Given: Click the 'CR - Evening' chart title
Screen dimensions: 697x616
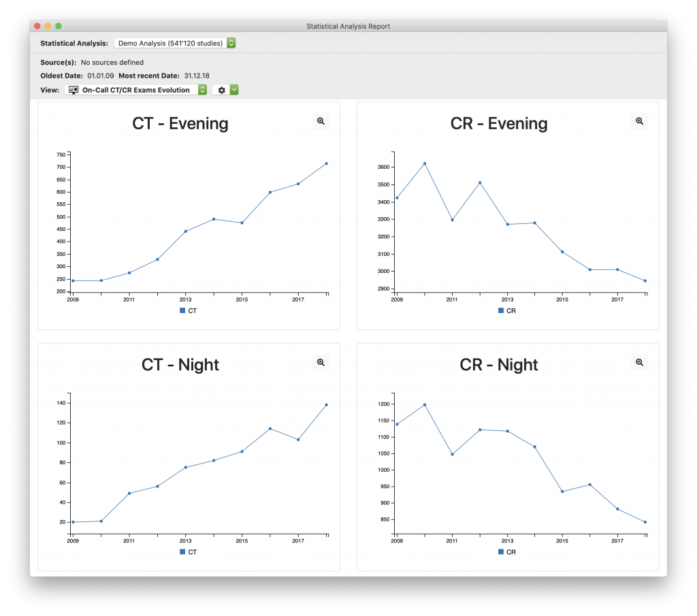Looking at the screenshot, I should (499, 124).
